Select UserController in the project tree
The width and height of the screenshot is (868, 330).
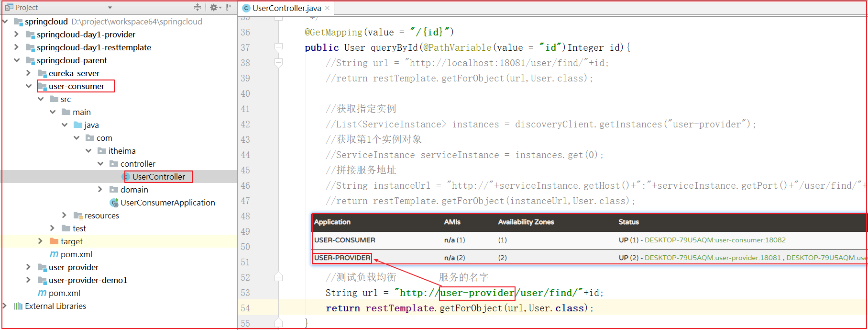pyautogui.click(x=158, y=177)
